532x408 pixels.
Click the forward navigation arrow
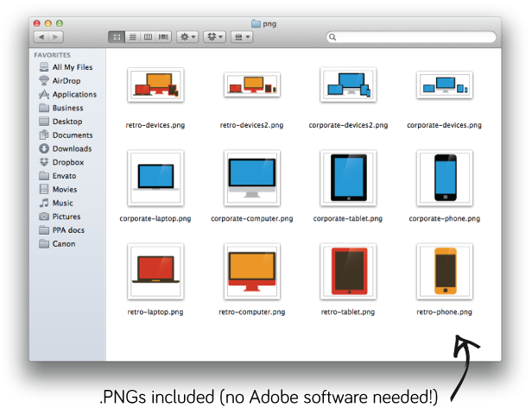55,37
